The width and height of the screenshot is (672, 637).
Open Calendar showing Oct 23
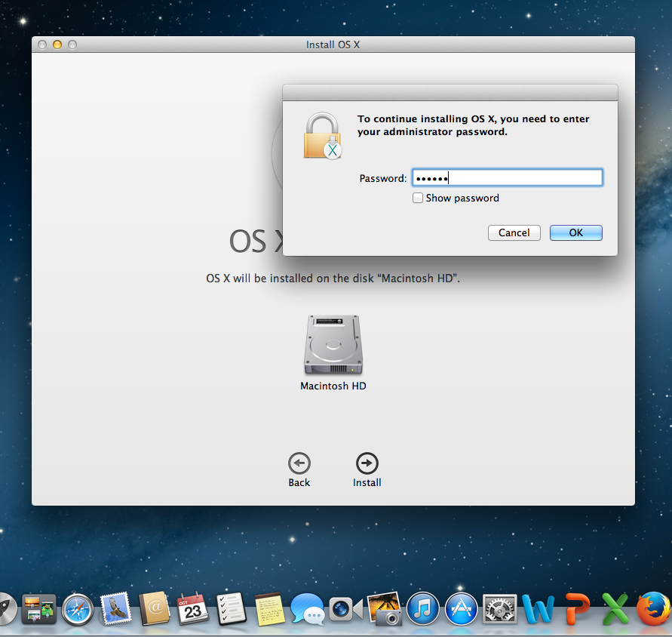coord(192,608)
